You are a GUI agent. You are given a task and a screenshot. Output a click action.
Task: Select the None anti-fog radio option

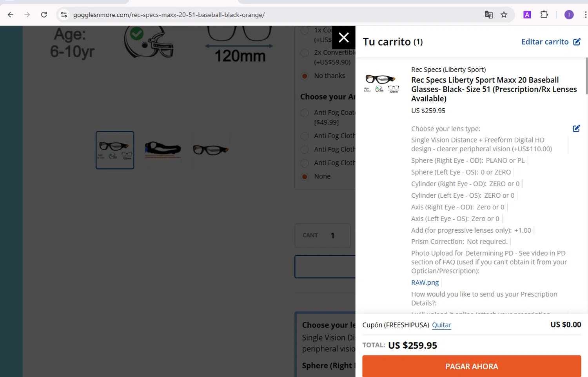[305, 177]
